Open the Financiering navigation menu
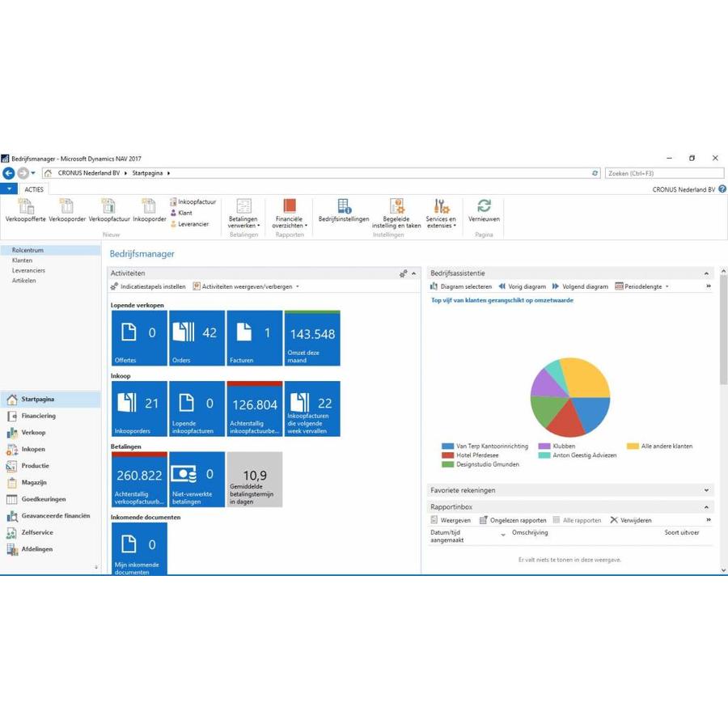The height and width of the screenshot is (728, 728). pos(38,416)
